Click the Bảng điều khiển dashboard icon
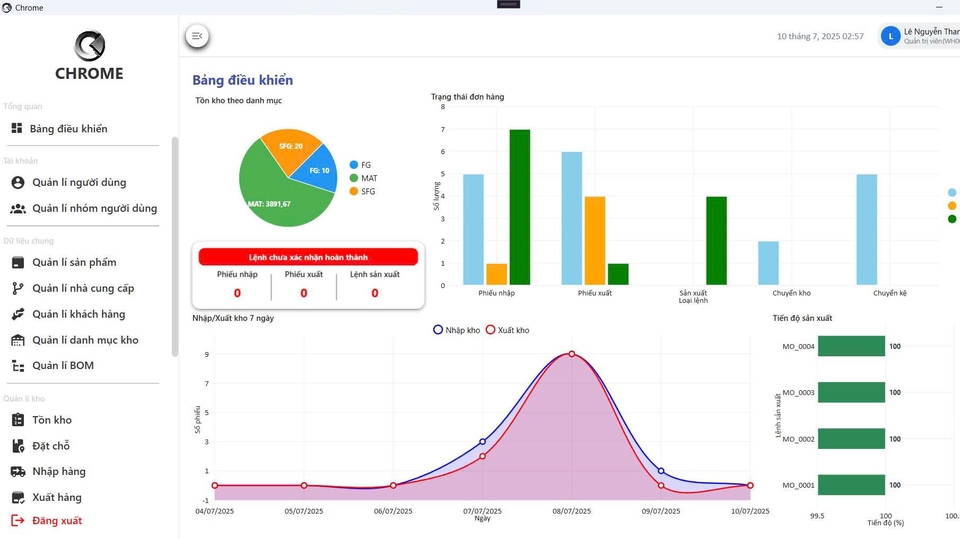 tap(17, 128)
